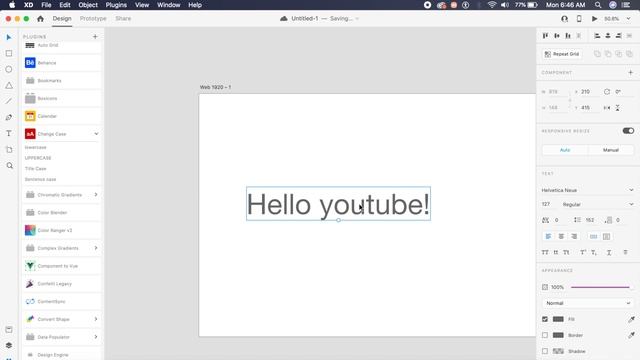Apply lowercase change case option

point(36,147)
